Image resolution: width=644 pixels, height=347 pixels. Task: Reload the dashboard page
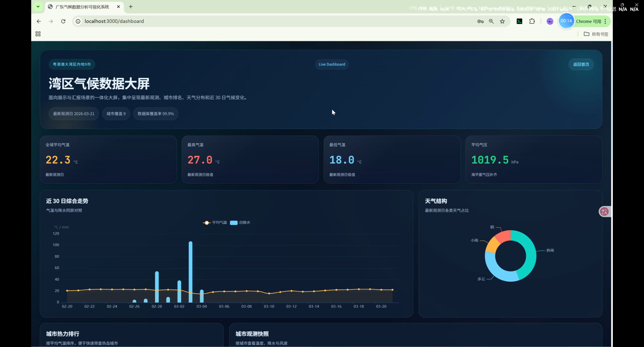click(63, 21)
